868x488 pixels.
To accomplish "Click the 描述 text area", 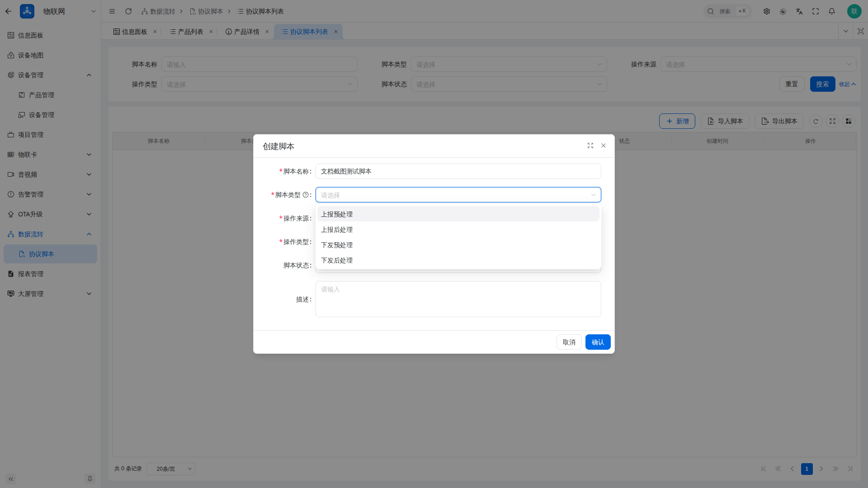I will tap(458, 299).
